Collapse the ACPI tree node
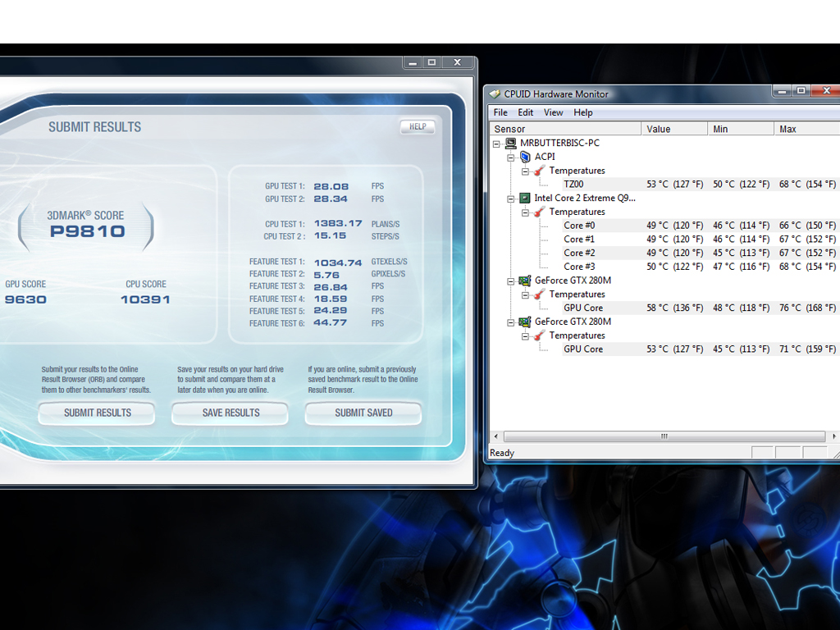 511,157
